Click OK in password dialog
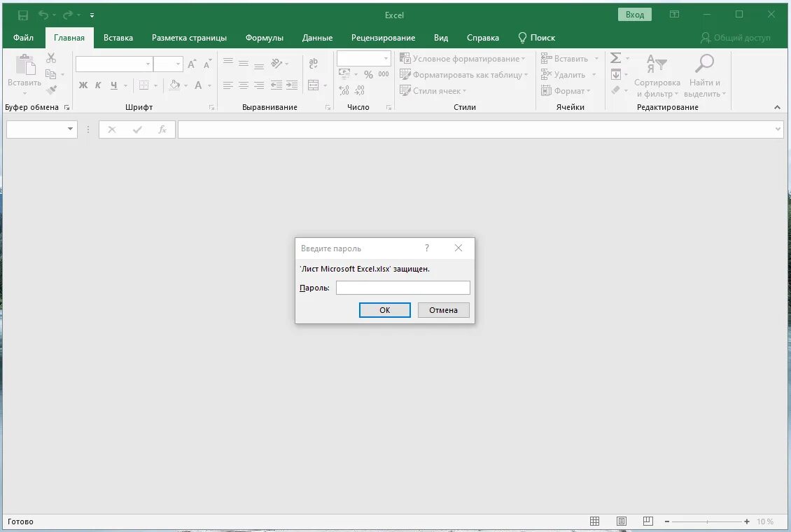This screenshot has width=791, height=532. [x=385, y=310]
